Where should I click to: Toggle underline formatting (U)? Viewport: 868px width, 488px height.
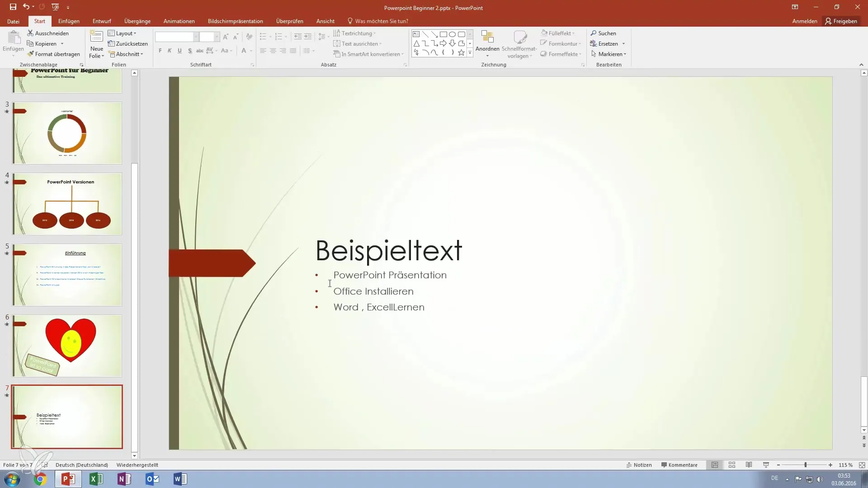[179, 51]
